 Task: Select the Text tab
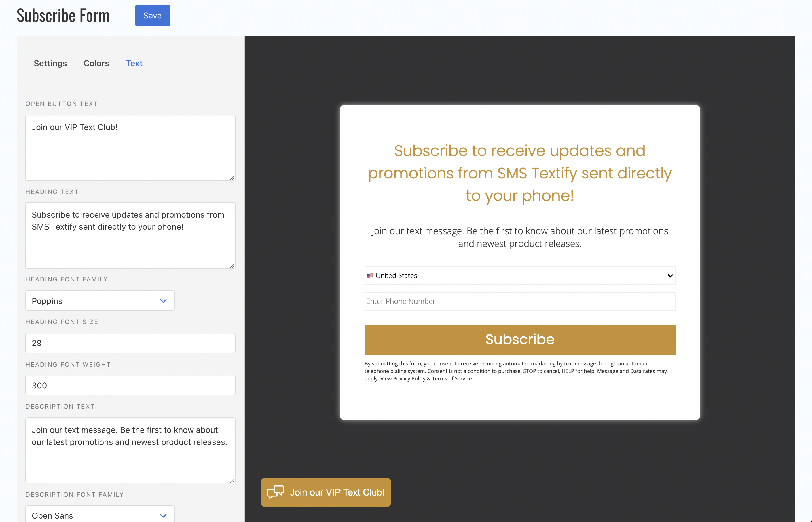point(134,63)
